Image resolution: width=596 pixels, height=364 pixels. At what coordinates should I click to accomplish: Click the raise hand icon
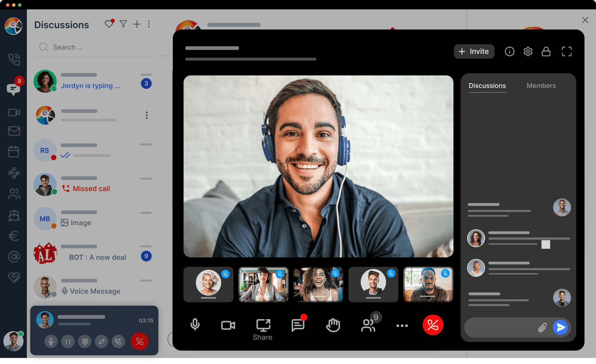click(333, 325)
